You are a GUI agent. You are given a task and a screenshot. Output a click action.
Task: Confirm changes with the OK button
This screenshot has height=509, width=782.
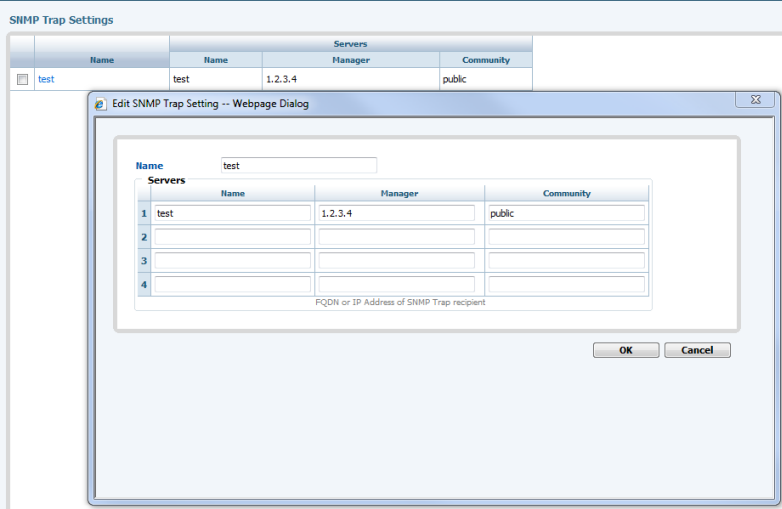(626, 350)
